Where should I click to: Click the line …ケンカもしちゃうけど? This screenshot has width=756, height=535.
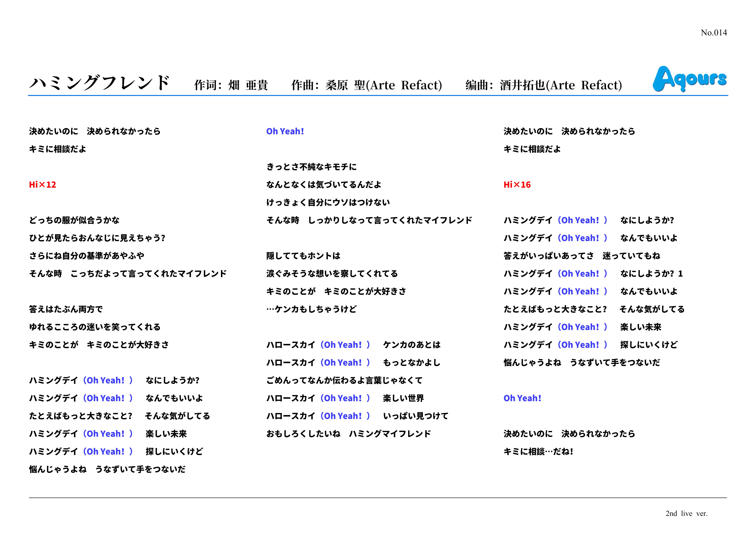[x=311, y=309]
